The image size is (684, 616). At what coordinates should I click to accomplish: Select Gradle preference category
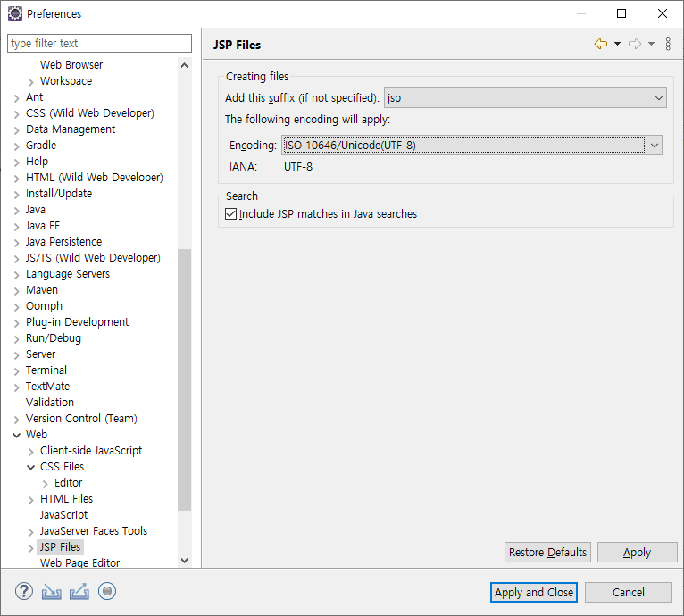pos(41,145)
